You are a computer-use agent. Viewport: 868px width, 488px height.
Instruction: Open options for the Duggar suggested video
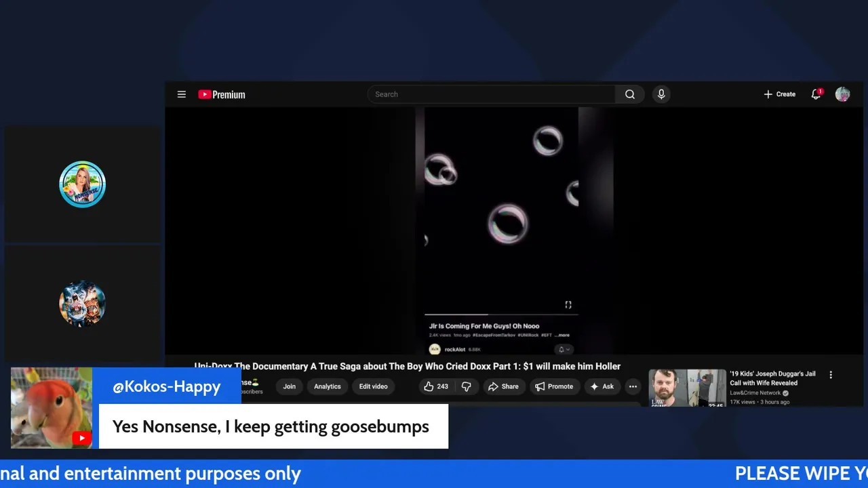click(831, 375)
